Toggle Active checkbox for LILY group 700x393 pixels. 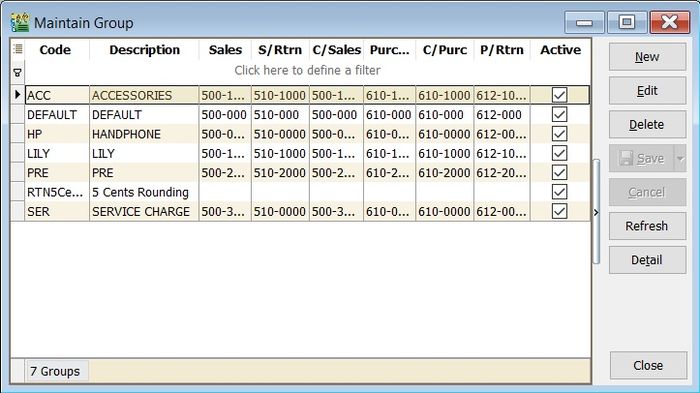click(559, 153)
